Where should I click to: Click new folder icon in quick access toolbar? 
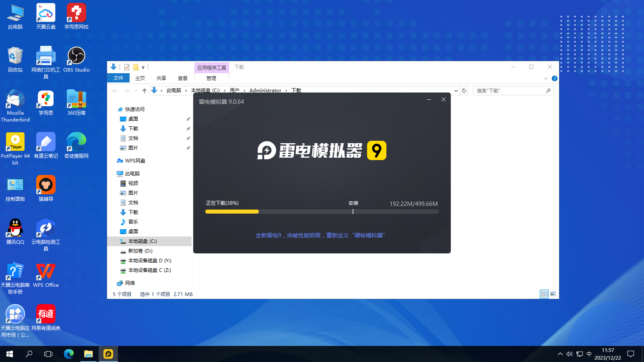click(x=136, y=67)
